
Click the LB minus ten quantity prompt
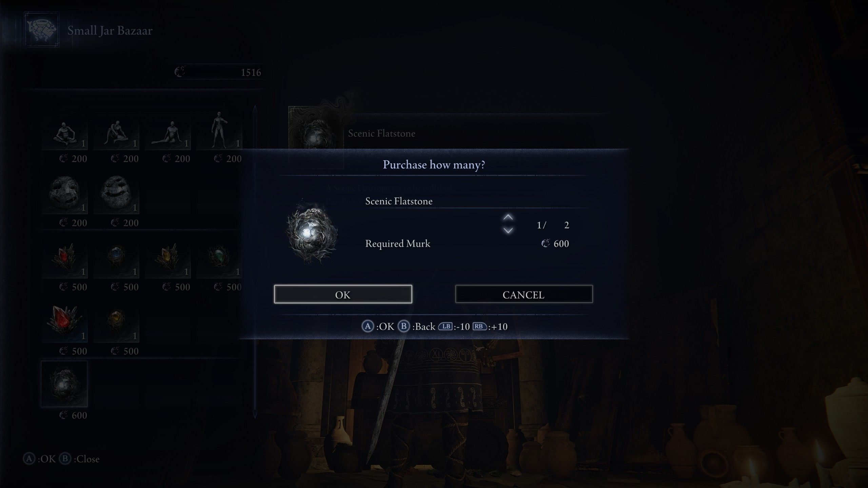[454, 326]
